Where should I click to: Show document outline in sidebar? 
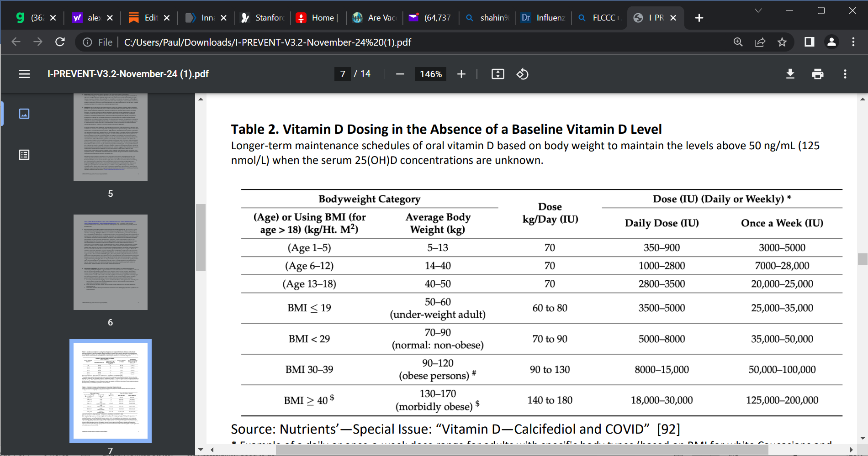pos(24,155)
